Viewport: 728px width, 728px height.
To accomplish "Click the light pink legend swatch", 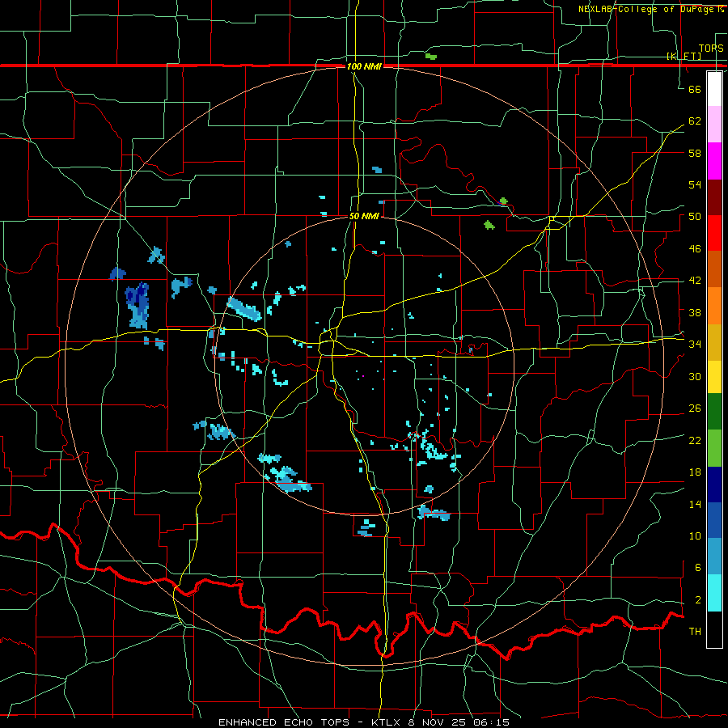I will pyautogui.click(x=714, y=125).
